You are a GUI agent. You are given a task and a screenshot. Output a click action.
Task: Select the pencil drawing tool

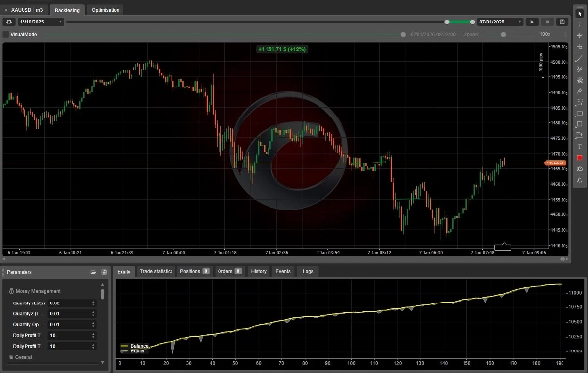[580, 91]
